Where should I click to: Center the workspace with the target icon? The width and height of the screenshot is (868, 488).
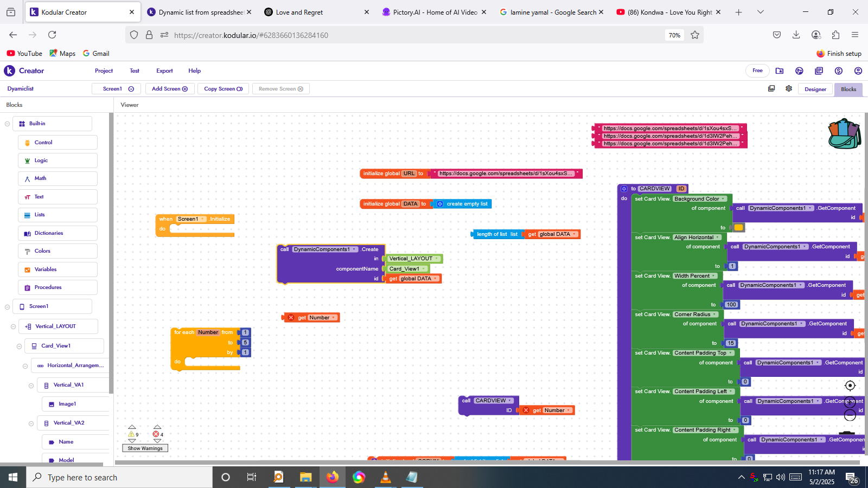tap(850, 386)
